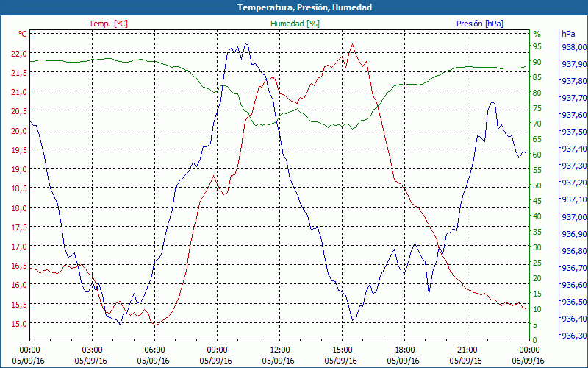Click the 35 humidity axis value

[x=537, y=232]
